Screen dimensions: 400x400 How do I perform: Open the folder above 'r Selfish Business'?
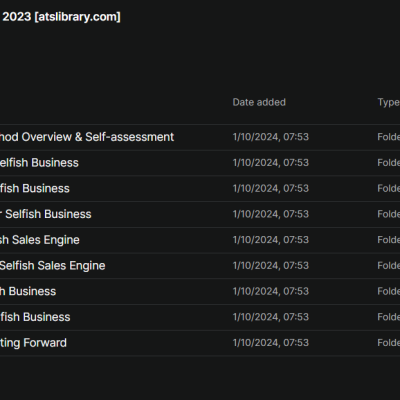[x=35, y=188]
